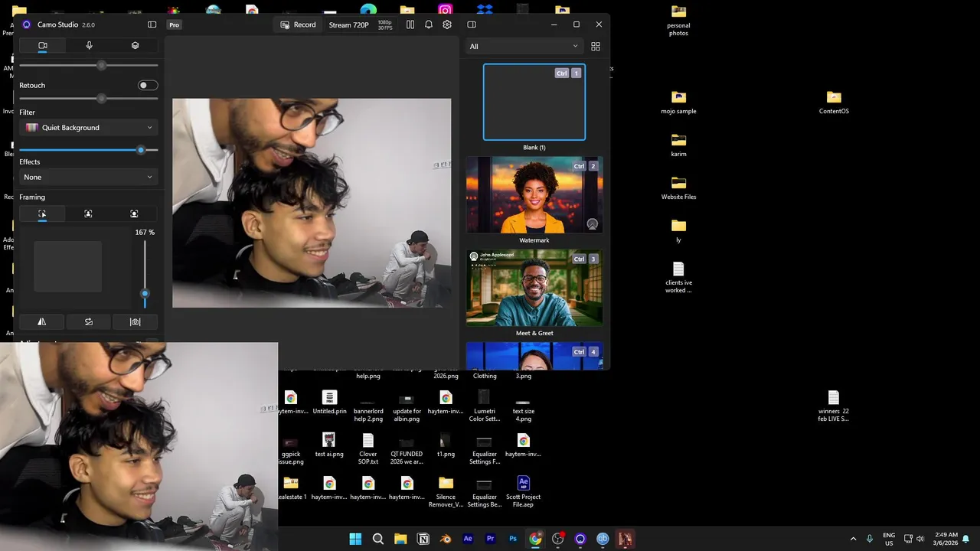Screen dimensions: 980x551
Task: Switch to OBS Studio in taskbar
Action: (558, 539)
